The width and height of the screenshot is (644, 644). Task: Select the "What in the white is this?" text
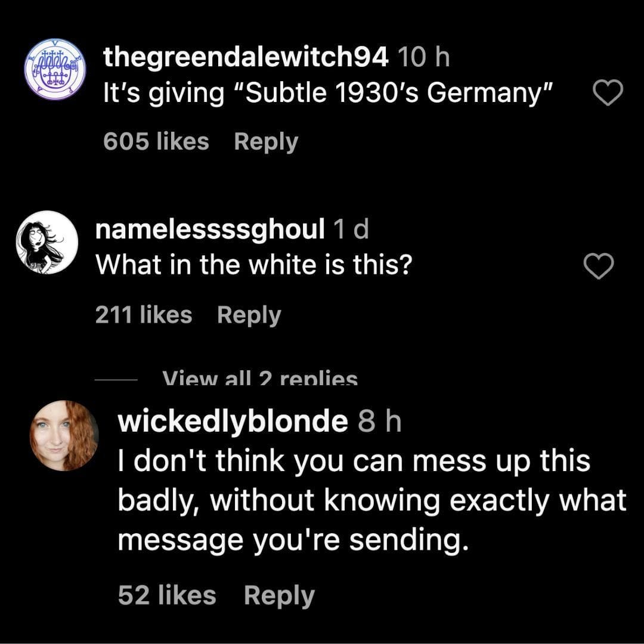pos(254,265)
